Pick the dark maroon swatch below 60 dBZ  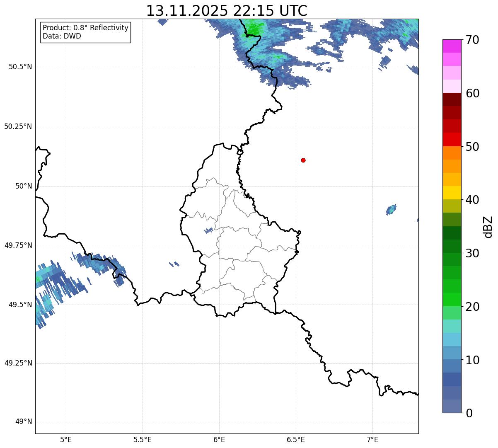(x=452, y=100)
